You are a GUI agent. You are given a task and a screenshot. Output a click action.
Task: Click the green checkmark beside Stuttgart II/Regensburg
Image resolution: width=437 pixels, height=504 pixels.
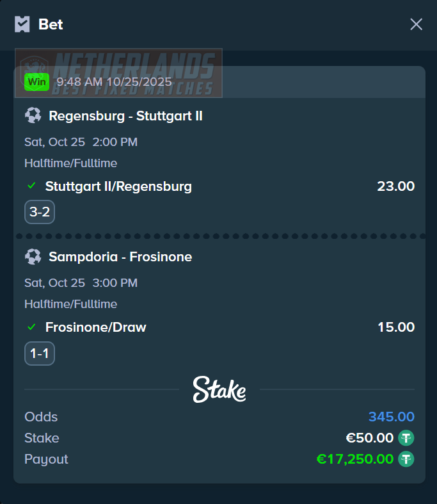(x=31, y=186)
